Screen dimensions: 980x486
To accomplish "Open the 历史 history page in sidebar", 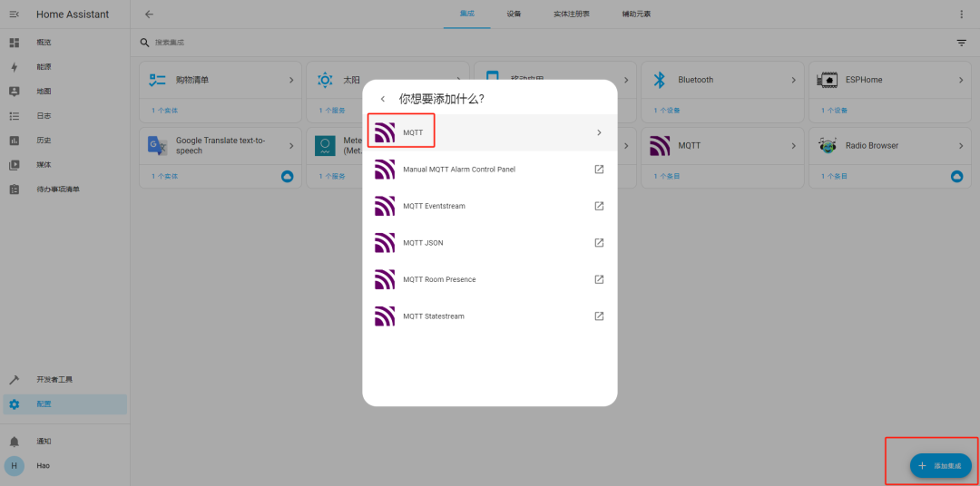I will pyautogui.click(x=65, y=140).
